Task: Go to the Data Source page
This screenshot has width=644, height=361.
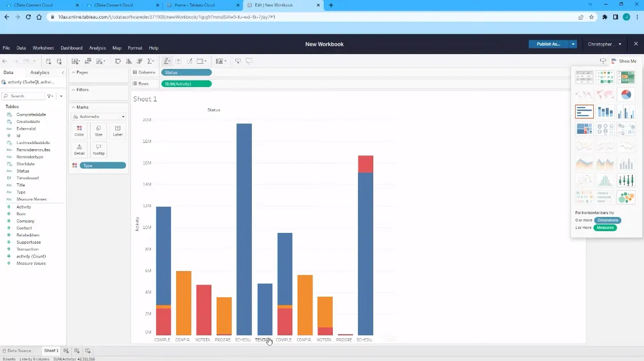Action: [x=19, y=351]
